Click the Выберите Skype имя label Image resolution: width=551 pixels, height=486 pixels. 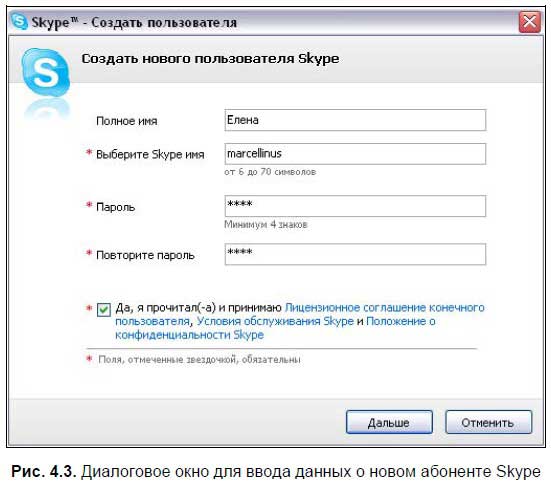pyautogui.click(x=150, y=155)
